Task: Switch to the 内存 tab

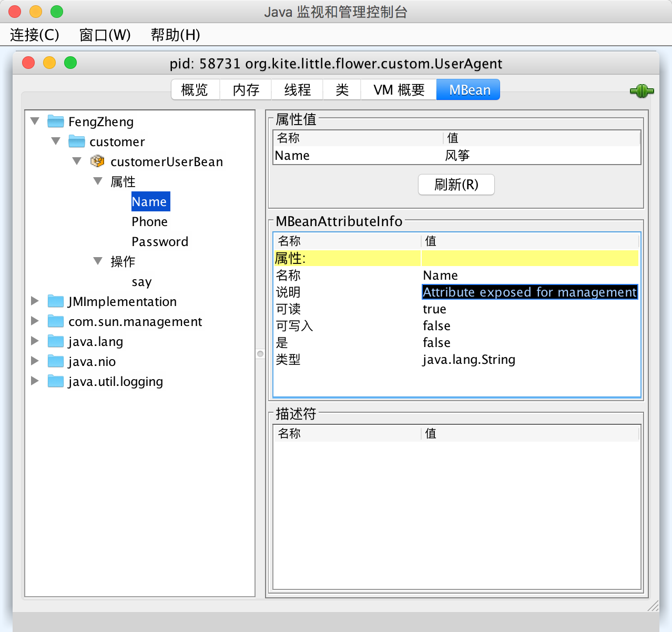Action: (245, 89)
